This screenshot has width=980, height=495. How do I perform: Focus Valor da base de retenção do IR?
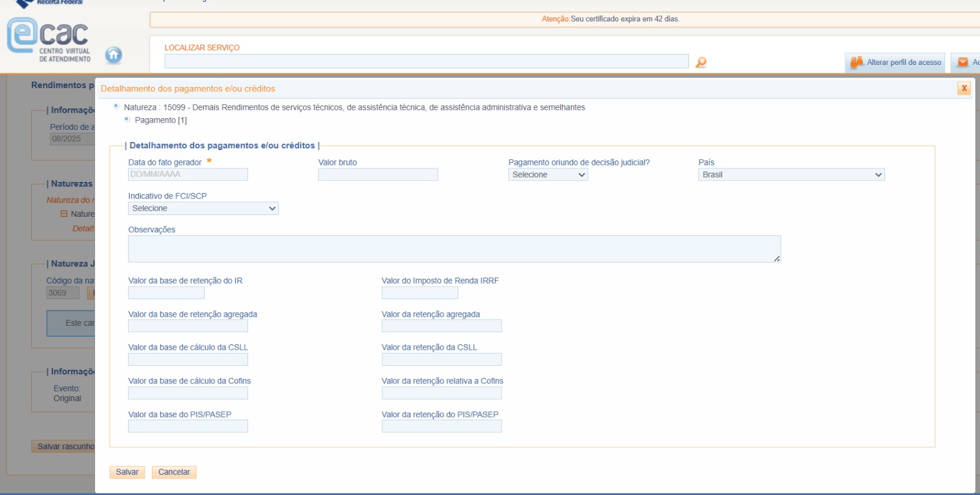(x=166, y=293)
